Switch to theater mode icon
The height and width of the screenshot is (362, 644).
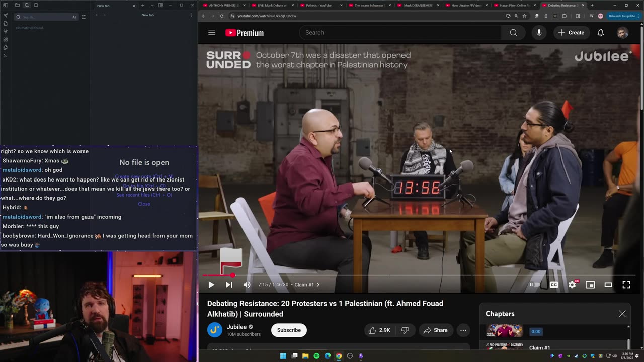pos(608,285)
